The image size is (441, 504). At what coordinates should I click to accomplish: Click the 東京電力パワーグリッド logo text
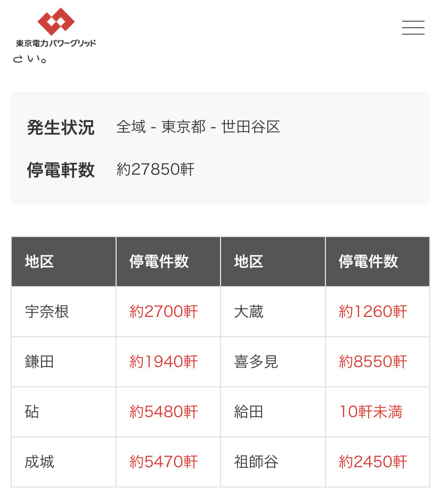pyautogui.click(x=56, y=43)
